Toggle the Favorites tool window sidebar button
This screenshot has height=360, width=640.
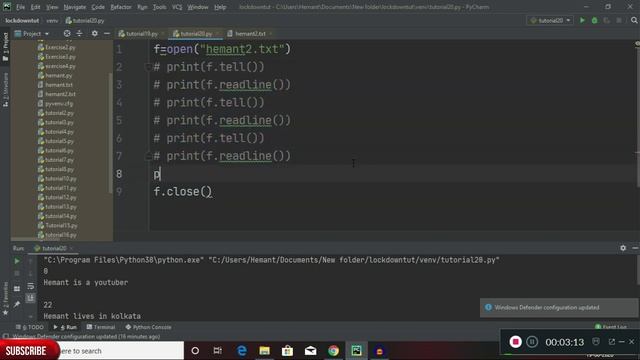(5, 299)
